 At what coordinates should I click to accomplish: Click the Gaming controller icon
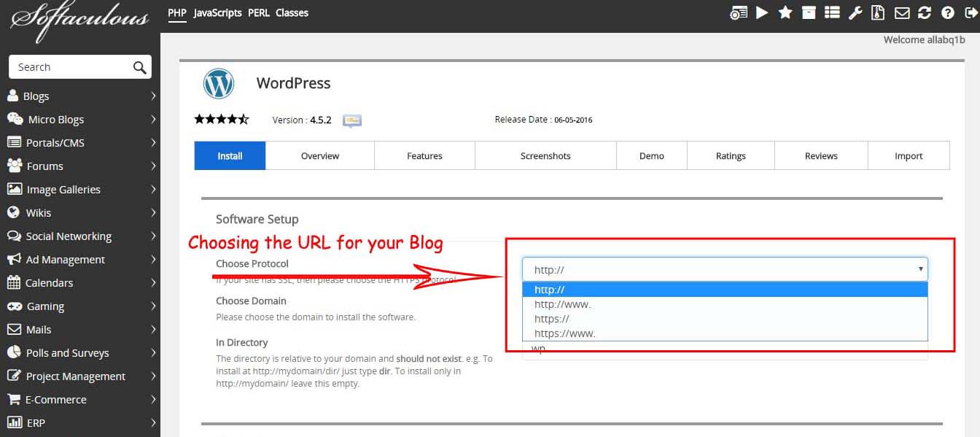click(14, 306)
